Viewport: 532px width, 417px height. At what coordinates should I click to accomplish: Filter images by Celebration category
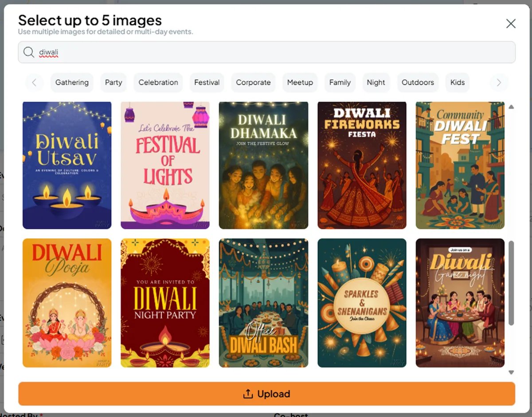point(158,82)
